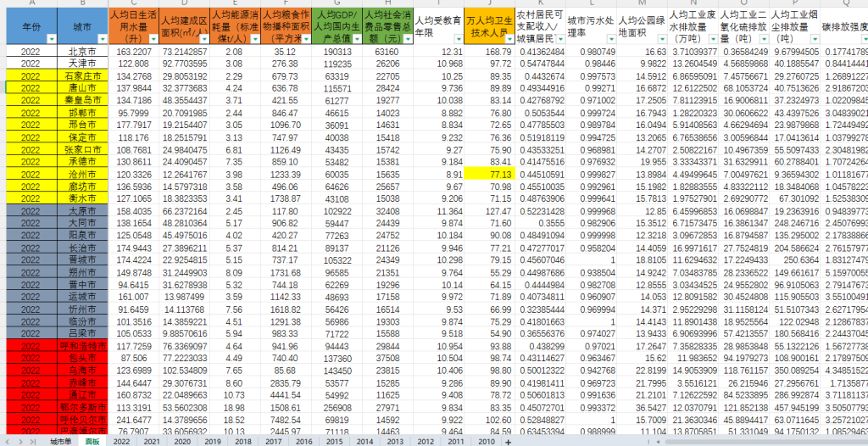
Task: Select the GDP value 256908
Action: [x=337, y=407]
